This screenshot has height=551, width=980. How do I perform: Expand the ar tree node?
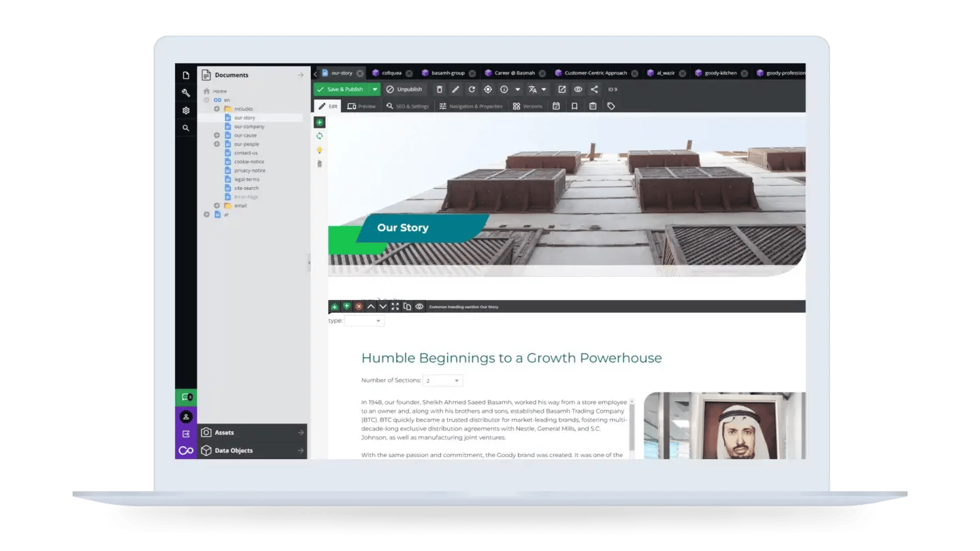[x=207, y=214]
